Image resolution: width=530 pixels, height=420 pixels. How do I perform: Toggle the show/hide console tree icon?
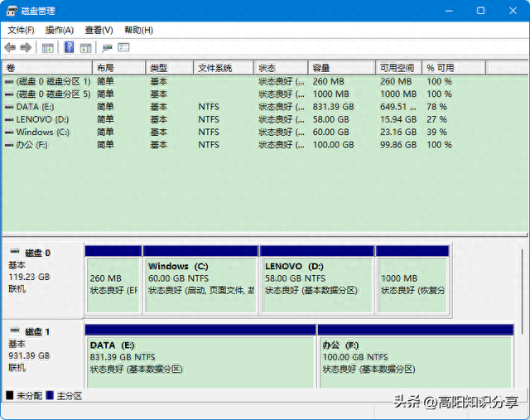pyautogui.click(x=48, y=48)
